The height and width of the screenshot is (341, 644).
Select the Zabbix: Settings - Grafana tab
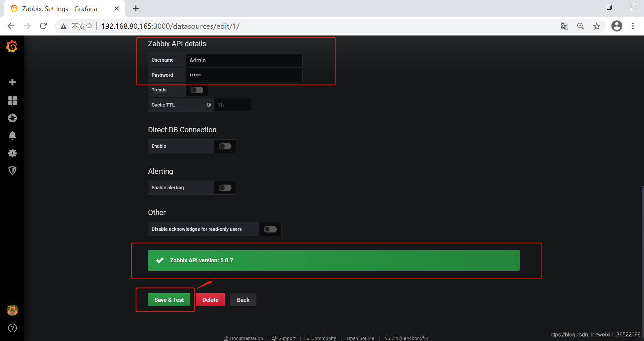[64, 9]
